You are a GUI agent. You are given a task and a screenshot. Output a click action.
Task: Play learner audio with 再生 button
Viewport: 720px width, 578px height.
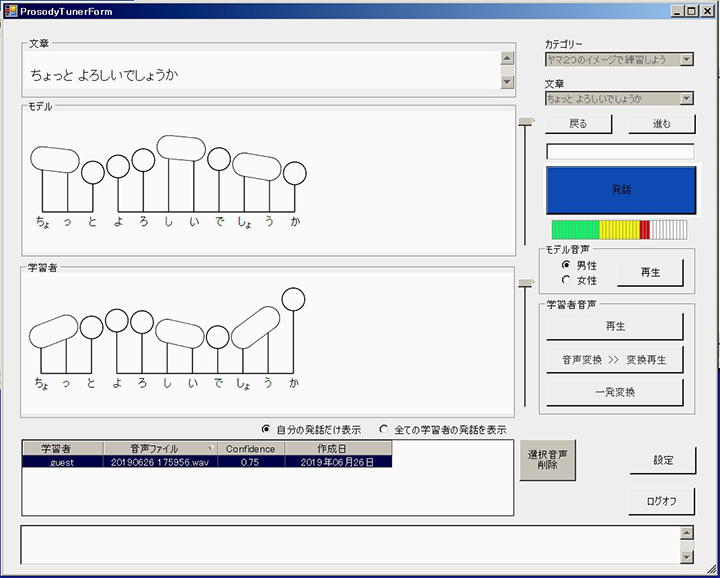[615, 327]
